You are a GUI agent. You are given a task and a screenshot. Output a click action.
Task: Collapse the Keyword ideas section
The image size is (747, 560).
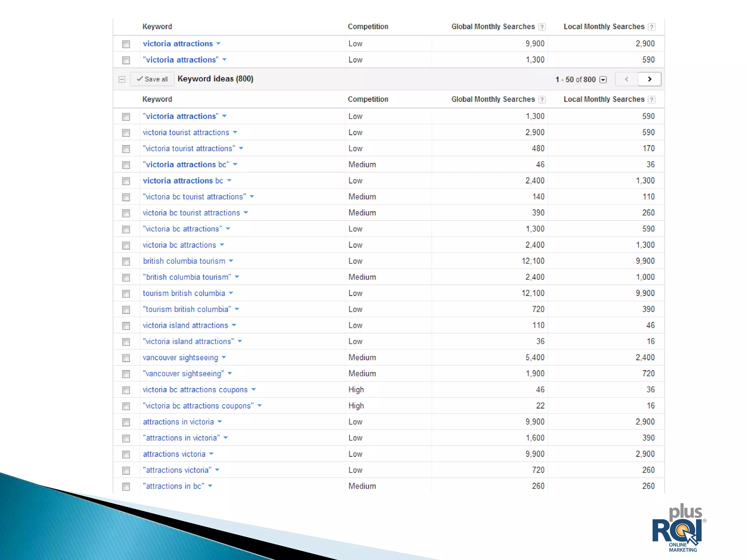coord(122,79)
